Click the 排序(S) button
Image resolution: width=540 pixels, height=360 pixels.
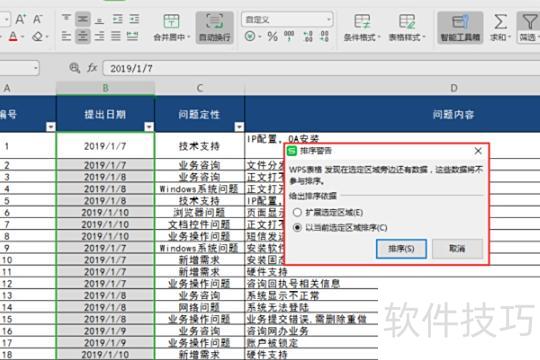(x=401, y=248)
